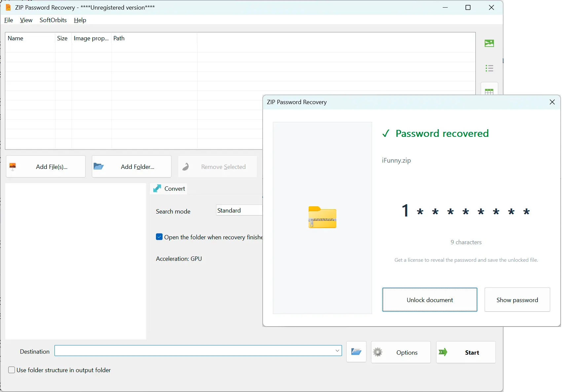The width and height of the screenshot is (562, 392).
Task: Click the Remove Selected button
Action: (217, 167)
